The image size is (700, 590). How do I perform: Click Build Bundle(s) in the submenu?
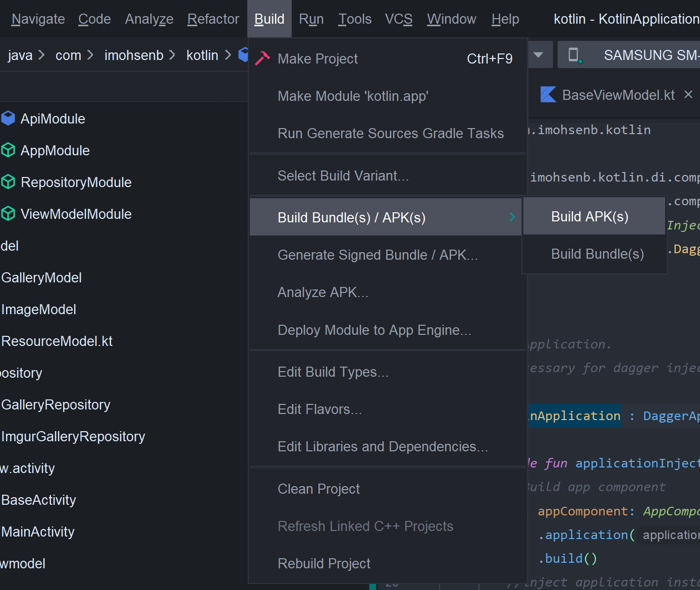594,254
